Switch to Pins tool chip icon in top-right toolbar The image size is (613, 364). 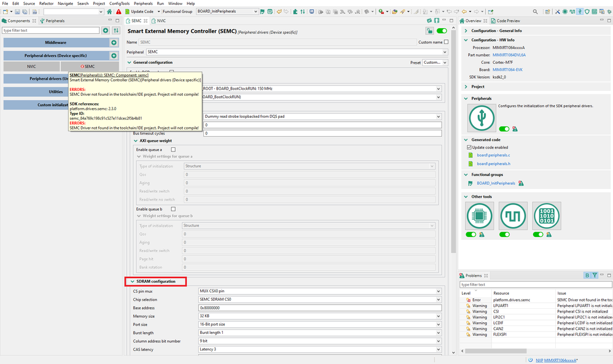click(x=565, y=12)
